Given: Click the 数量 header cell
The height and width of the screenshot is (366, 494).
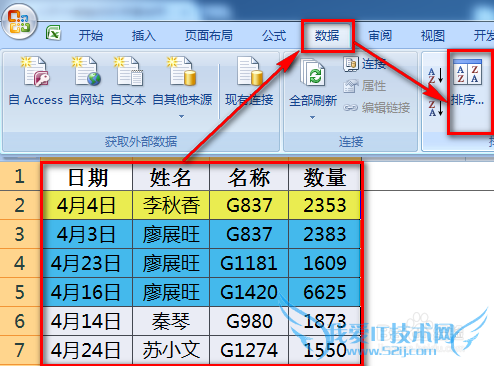Looking at the screenshot, I should pos(325,177).
